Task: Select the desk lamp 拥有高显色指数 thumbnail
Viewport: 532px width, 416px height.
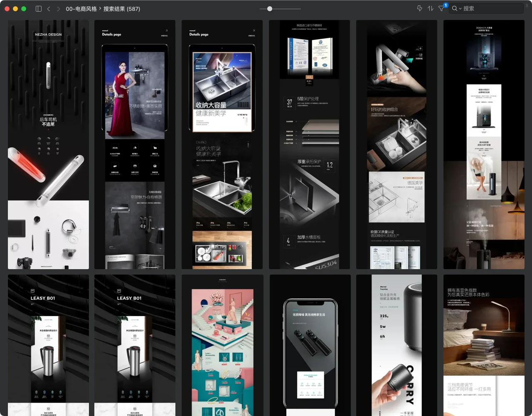Action: tap(484, 345)
